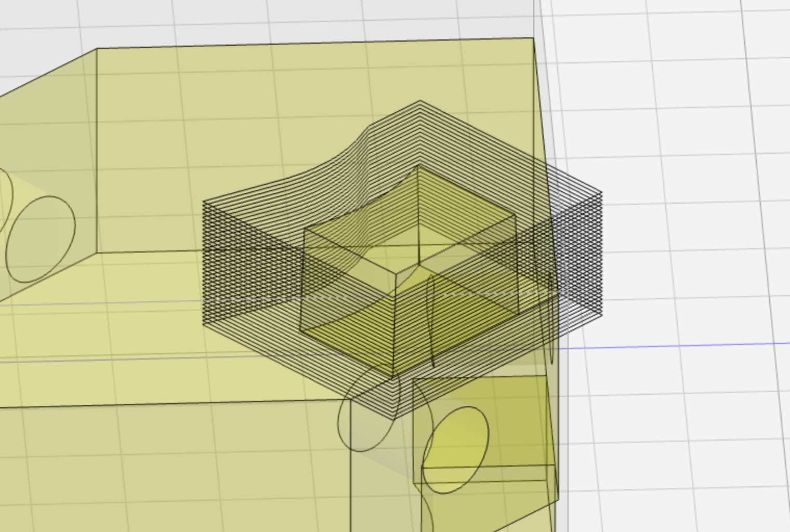Select the blue axis line on the right
Screen dimensions: 790x532
pos(676,345)
